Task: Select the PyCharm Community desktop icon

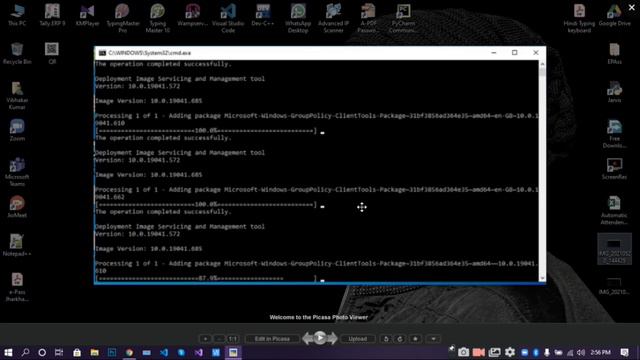Action: coord(403,18)
